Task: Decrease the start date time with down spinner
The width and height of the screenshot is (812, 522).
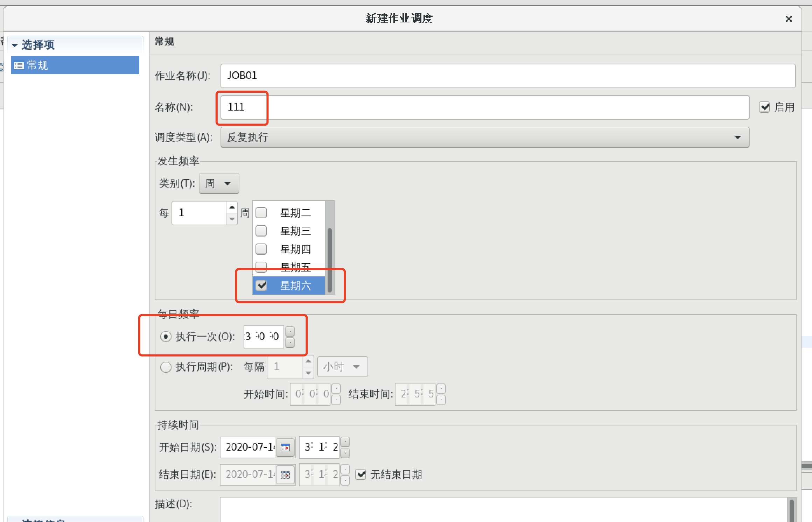Action: point(345,453)
